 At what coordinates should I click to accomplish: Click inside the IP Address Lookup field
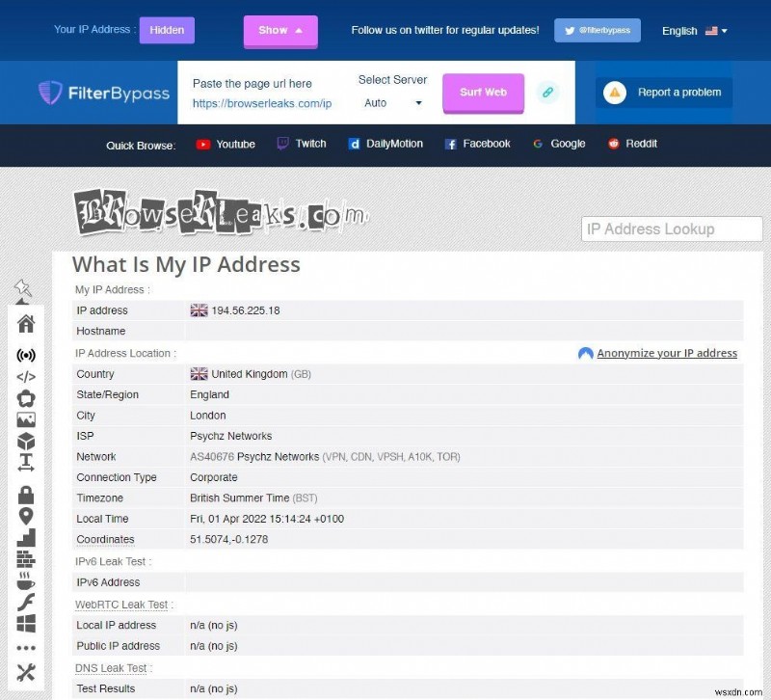pyautogui.click(x=672, y=229)
